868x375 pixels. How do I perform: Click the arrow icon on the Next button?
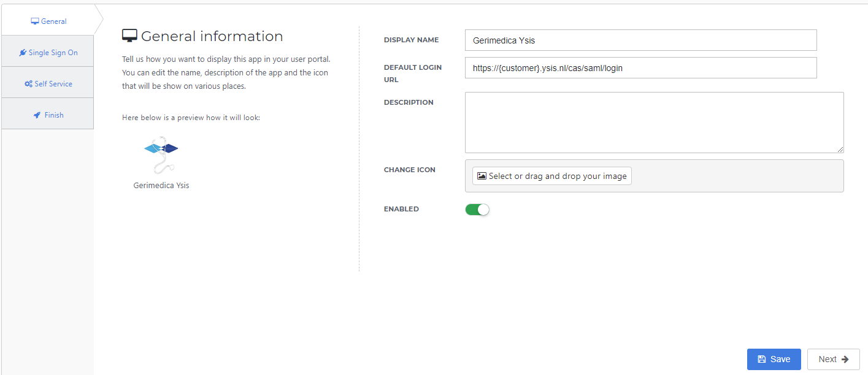point(845,359)
